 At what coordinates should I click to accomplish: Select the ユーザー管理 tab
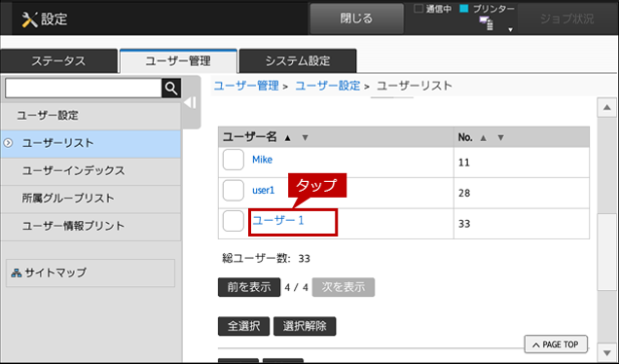coord(178,61)
